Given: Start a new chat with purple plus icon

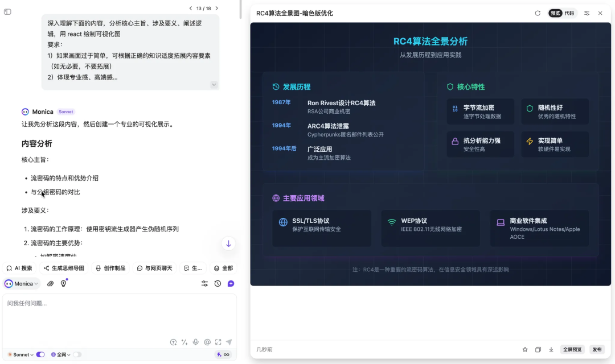Looking at the screenshot, I should click(231, 284).
